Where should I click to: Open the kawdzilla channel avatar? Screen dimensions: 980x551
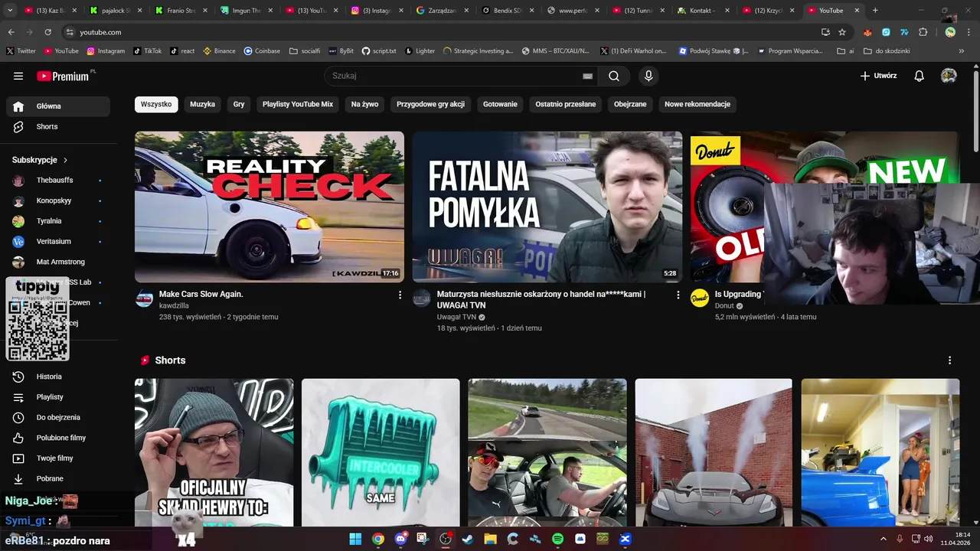pos(144,298)
